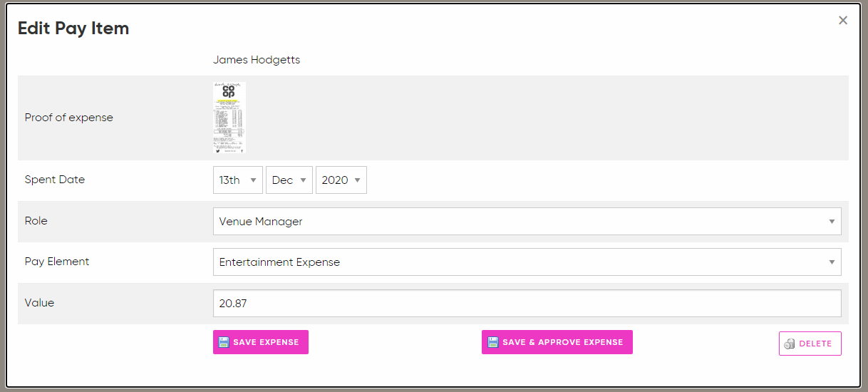The height and width of the screenshot is (392, 868).
Task: Open the Co-op receipt thumbnail
Action: 229,118
